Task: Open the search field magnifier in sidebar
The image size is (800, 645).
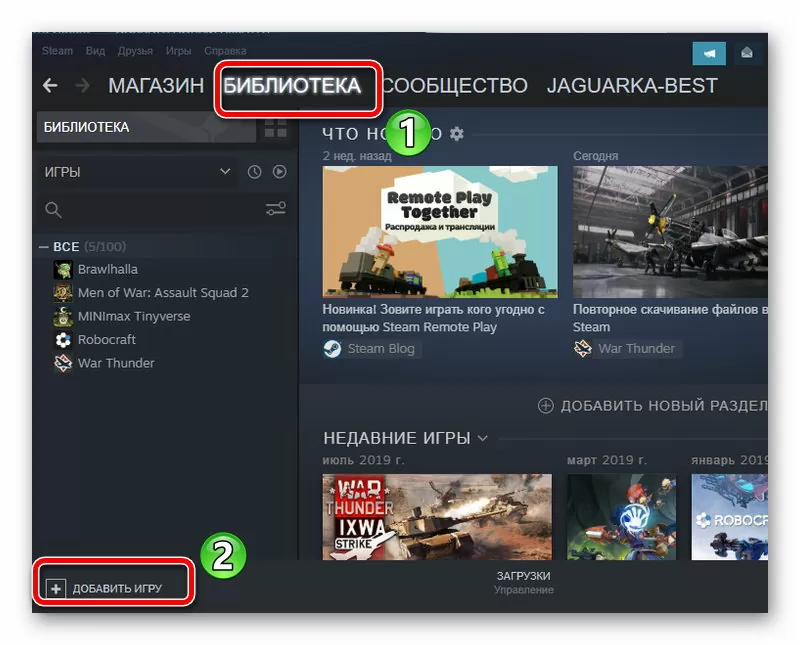Action: [x=51, y=210]
